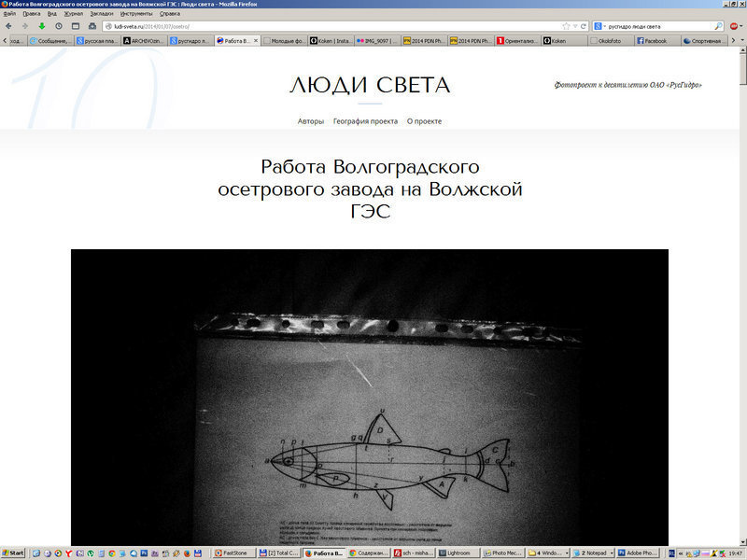This screenshot has height=560, width=747.
Task: Click the Forward navigation arrow
Action: tap(24, 26)
